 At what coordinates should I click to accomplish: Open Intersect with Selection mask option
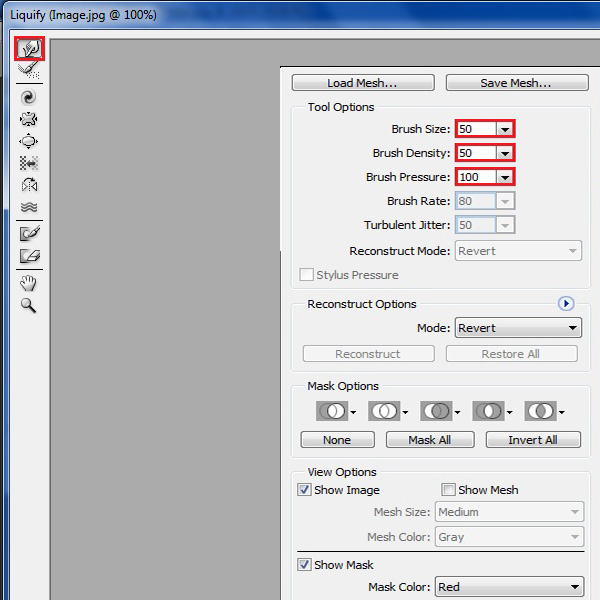(492, 411)
